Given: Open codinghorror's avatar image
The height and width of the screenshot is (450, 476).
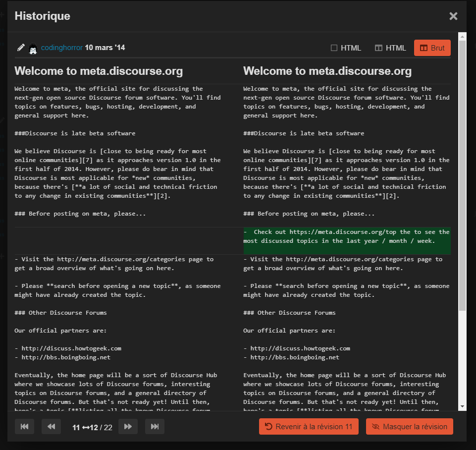Looking at the screenshot, I should pyautogui.click(x=33, y=48).
